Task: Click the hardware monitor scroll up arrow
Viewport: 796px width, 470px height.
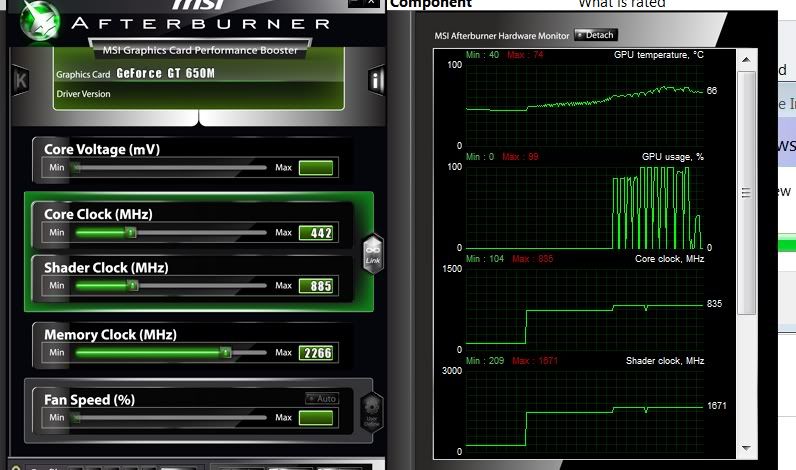Action: coord(746,60)
